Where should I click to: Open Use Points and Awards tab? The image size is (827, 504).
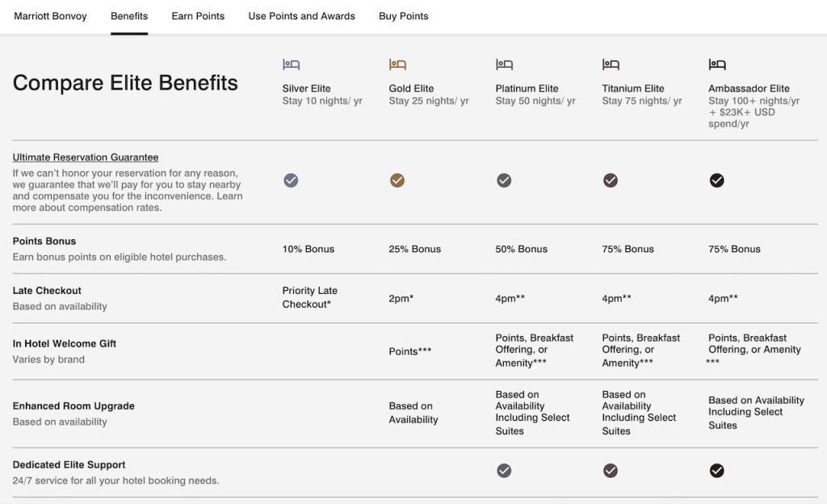301,16
